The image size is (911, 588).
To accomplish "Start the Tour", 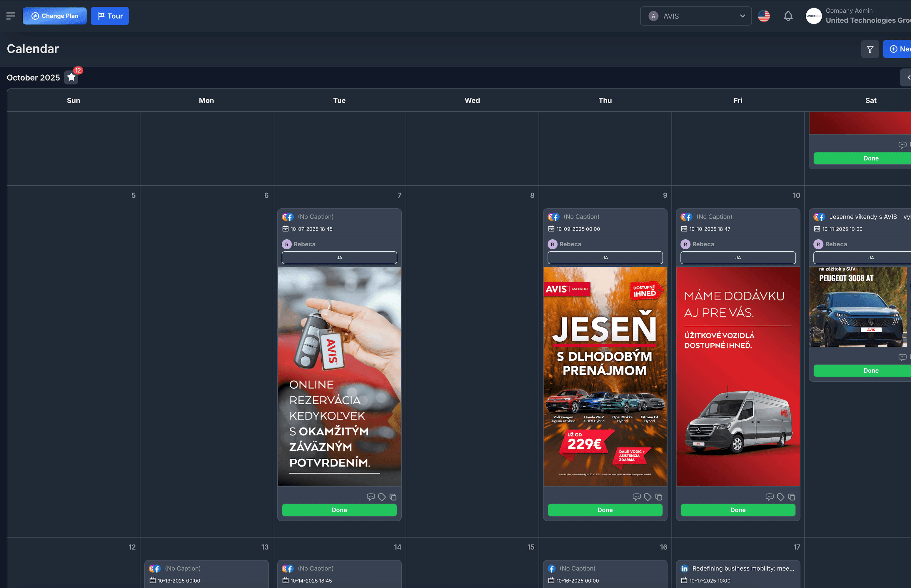I will 110,16.
